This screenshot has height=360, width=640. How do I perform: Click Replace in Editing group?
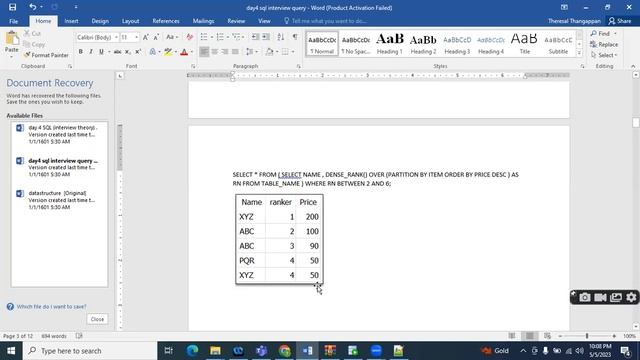pyautogui.click(x=604, y=44)
